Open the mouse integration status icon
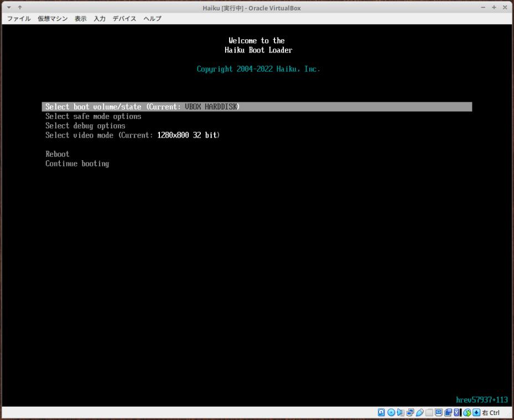This screenshot has width=514, height=420. (x=467, y=412)
